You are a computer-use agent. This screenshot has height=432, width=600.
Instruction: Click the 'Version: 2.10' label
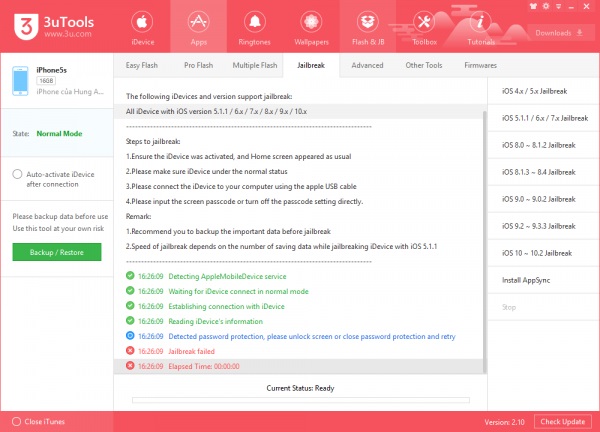pyautogui.click(x=504, y=422)
